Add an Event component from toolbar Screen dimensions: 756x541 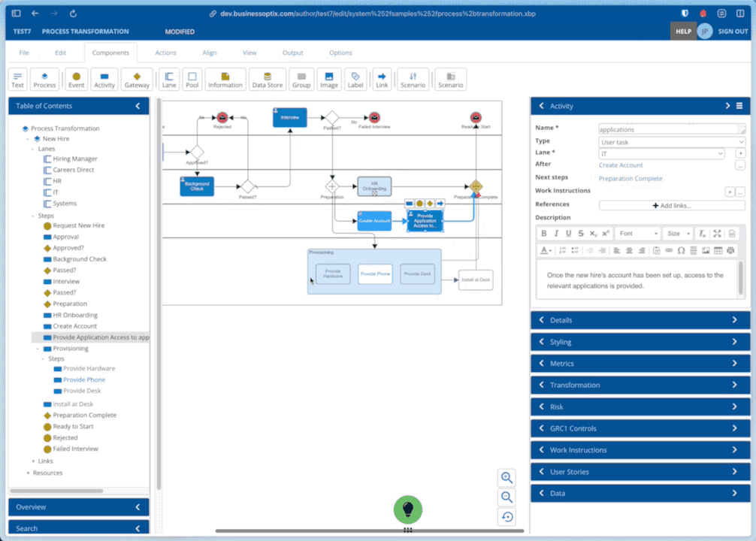(x=76, y=80)
